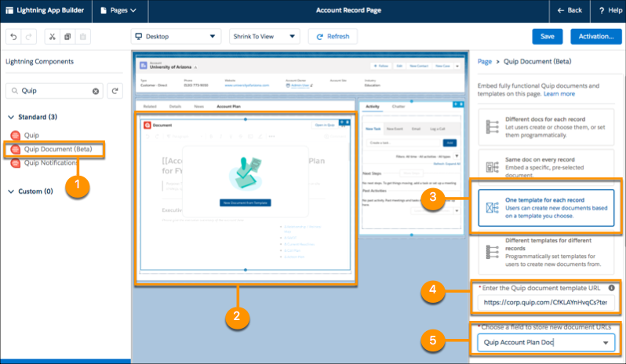626x364 pixels.
Task: Click the copy icon in toolbar
Action: pos(67,37)
